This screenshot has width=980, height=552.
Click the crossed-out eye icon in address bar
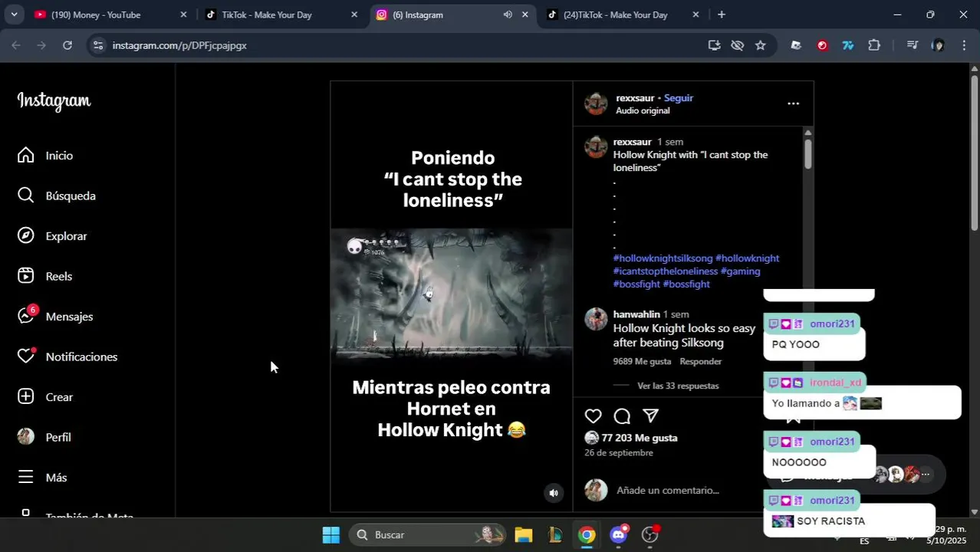[x=737, y=45]
